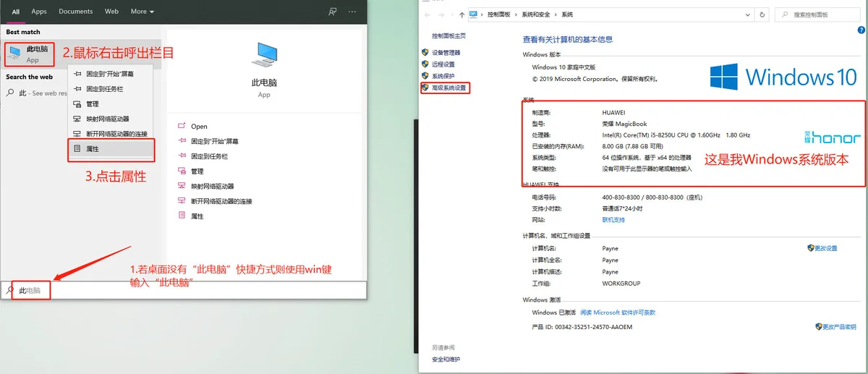Viewport: 868px width, 374px height.
Task: Choose 属性 in the context menu
Action: pos(111,148)
